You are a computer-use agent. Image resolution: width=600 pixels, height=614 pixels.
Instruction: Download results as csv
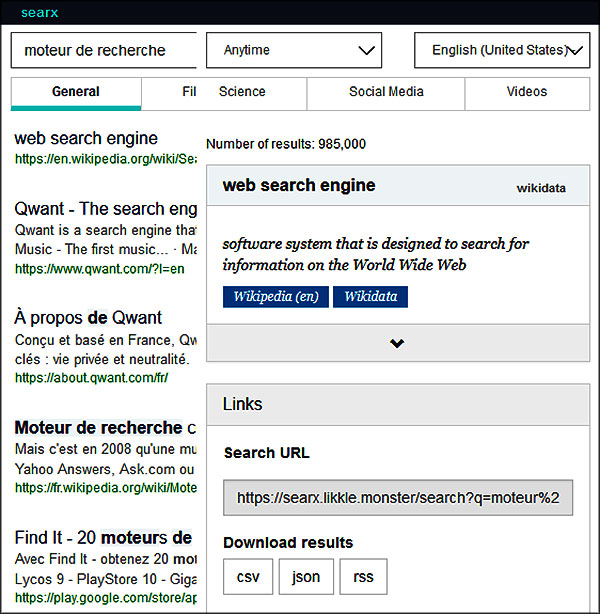(248, 577)
